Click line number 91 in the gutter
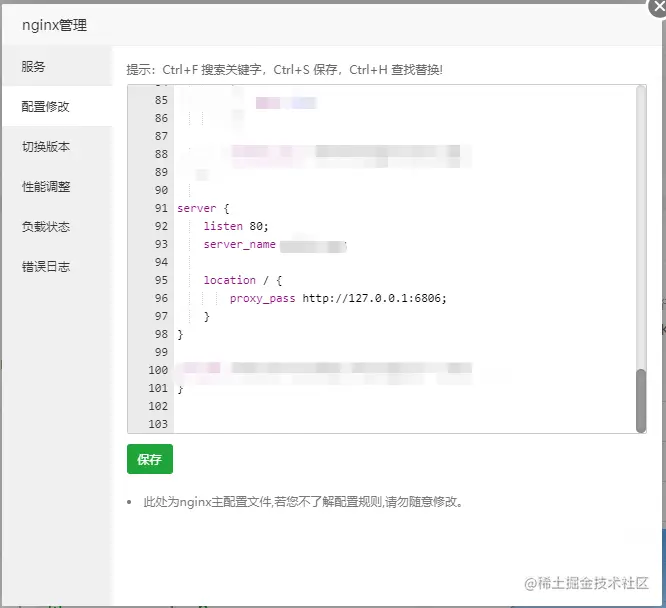This screenshot has height=608, width=666. (161, 208)
